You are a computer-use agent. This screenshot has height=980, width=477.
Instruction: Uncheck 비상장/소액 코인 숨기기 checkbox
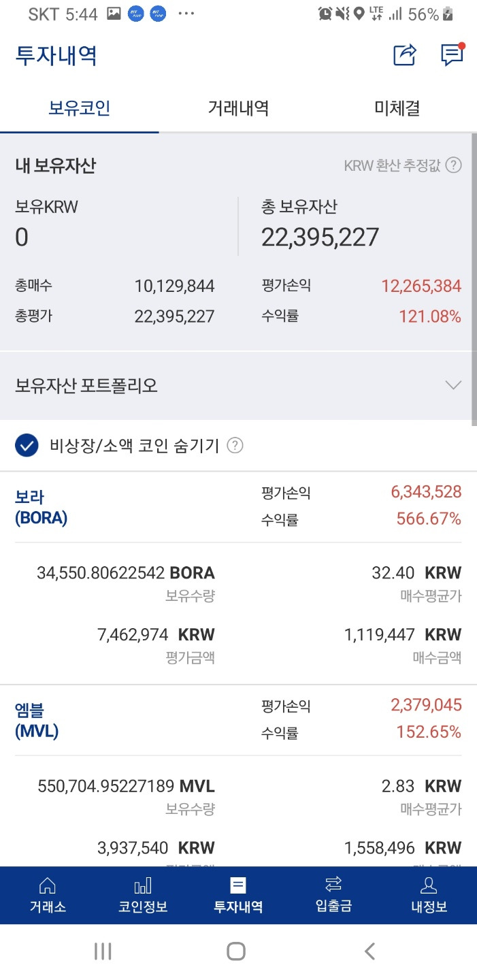pyautogui.click(x=27, y=446)
